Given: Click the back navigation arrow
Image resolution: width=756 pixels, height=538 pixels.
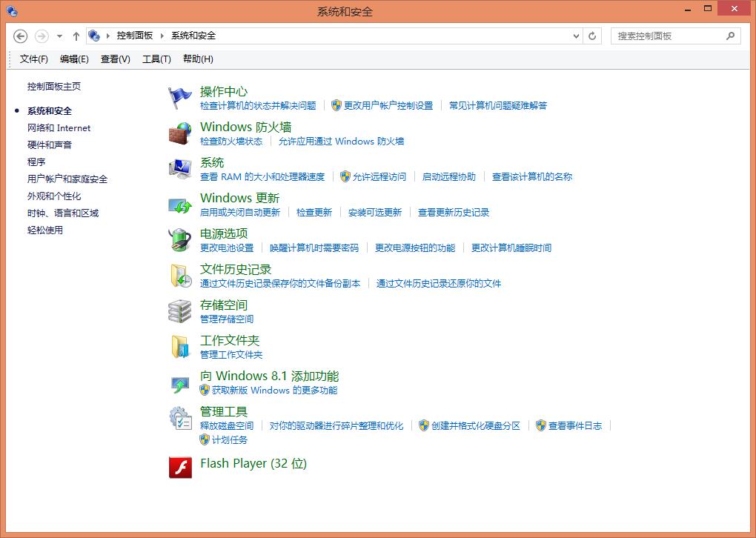Looking at the screenshot, I should click(x=20, y=36).
